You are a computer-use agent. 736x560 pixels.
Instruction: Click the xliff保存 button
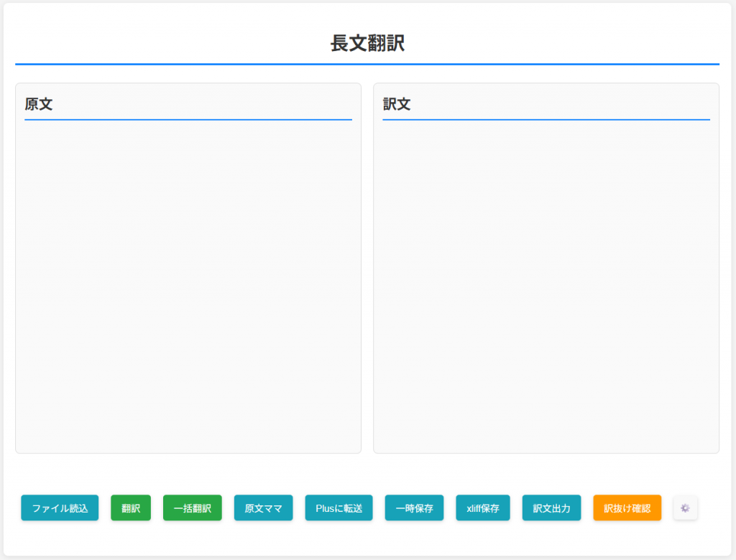tap(482, 508)
